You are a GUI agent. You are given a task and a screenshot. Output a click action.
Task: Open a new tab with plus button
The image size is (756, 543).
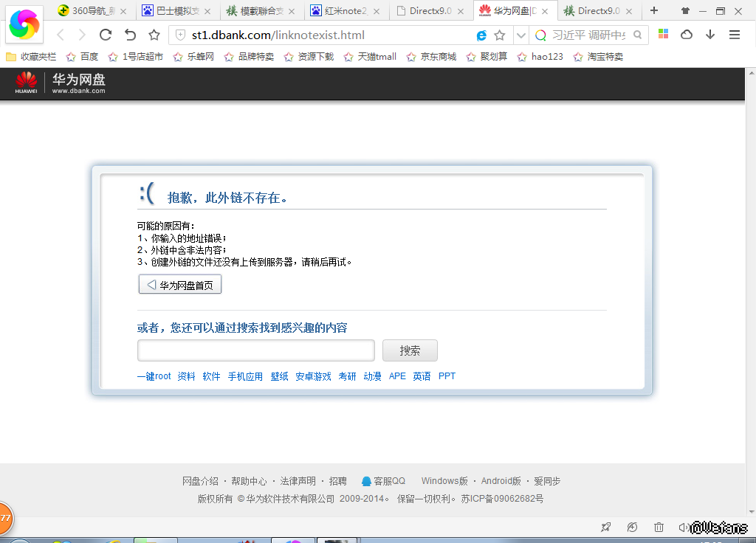[653, 10]
